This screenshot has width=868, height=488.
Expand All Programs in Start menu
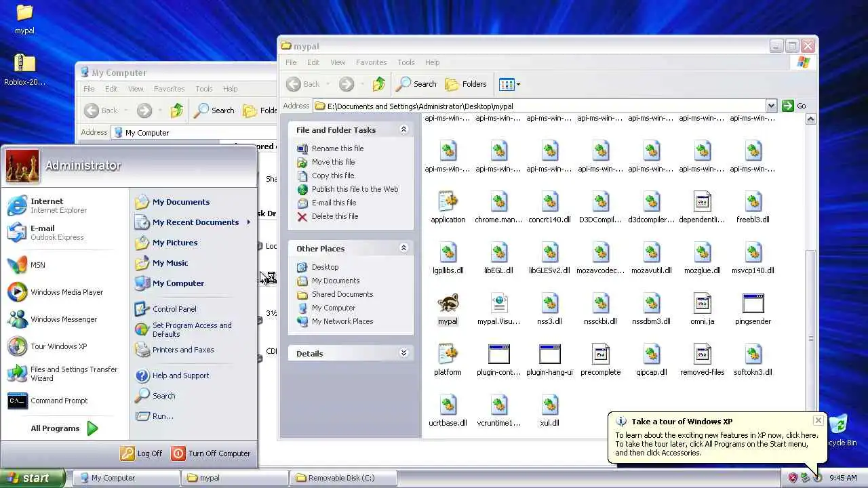point(64,428)
